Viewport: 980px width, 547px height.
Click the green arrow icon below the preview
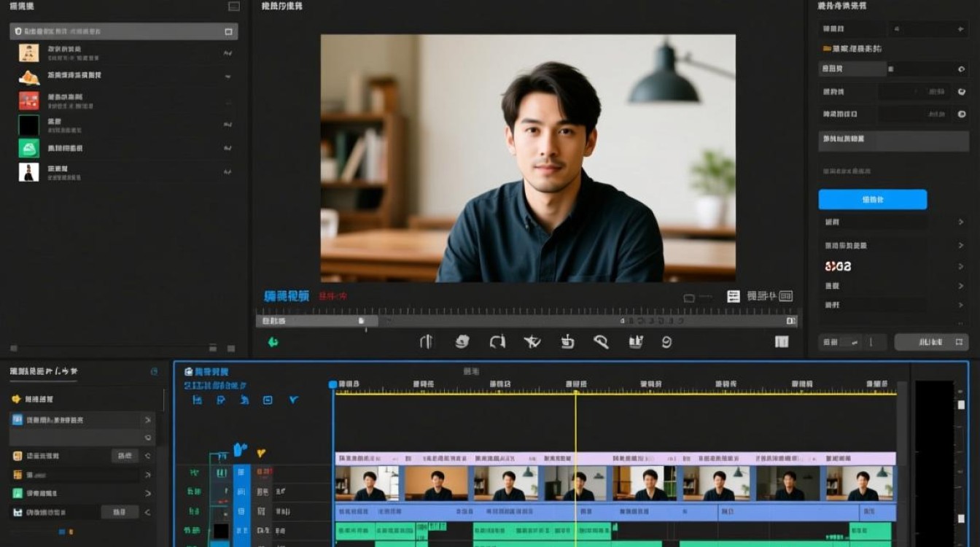point(273,341)
